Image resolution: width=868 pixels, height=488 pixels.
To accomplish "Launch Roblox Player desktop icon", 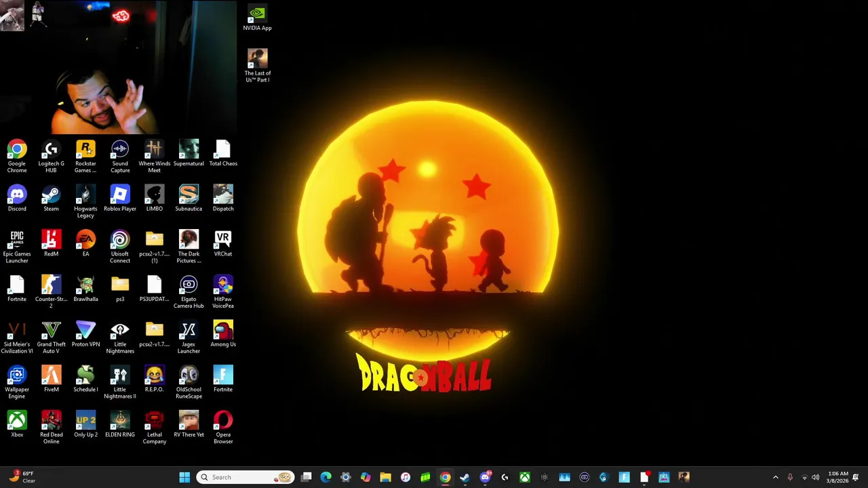I will point(120,198).
